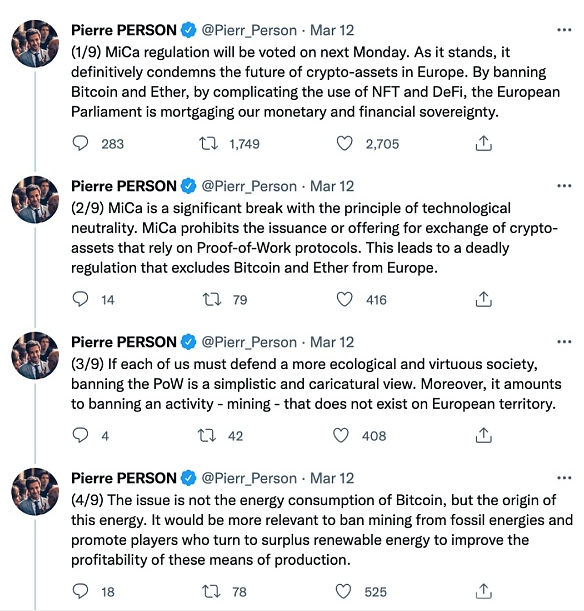Image resolution: width=584 pixels, height=611 pixels.
Task: Like the tweet with 416 likes
Action: tap(344, 299)
